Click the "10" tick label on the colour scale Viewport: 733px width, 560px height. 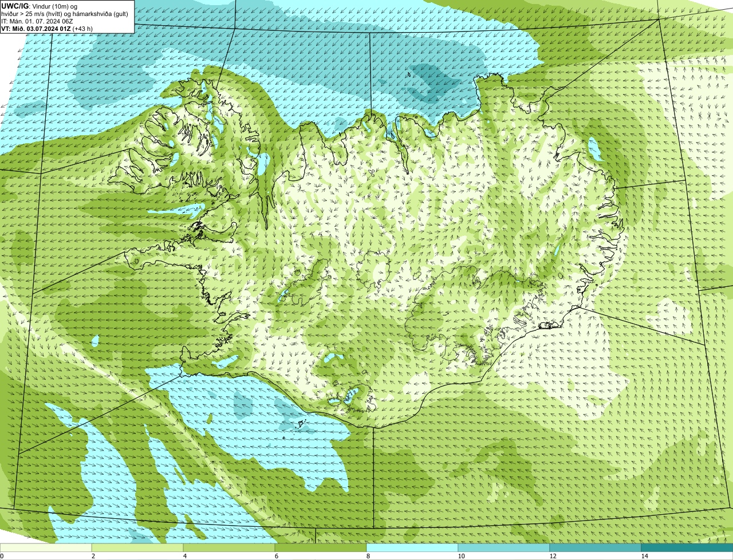460,556
